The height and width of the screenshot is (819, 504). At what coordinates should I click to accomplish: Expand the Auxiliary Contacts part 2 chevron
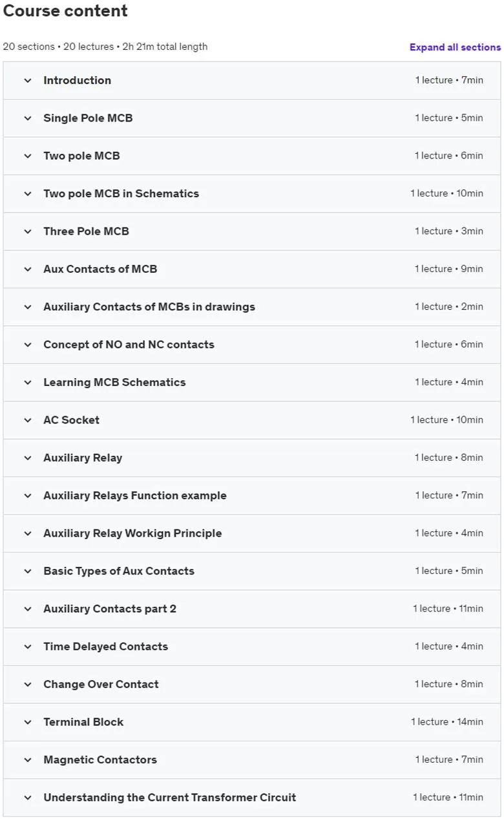27,609
